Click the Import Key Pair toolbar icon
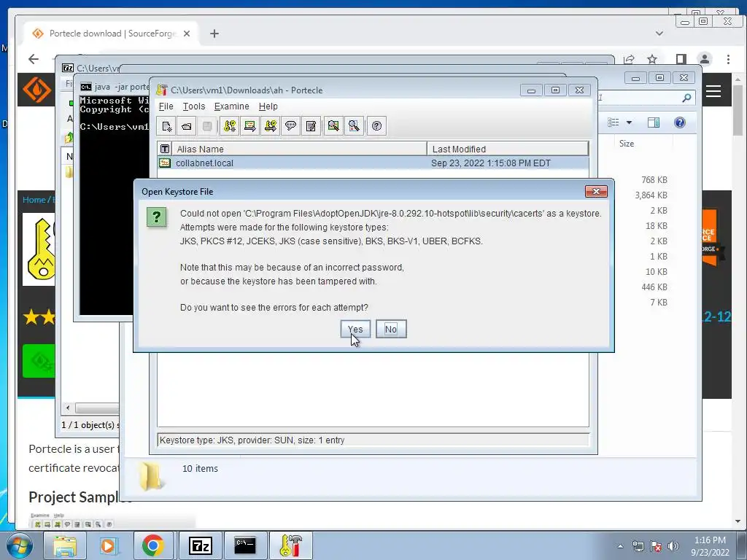Viewport: 747px width, 560px height. coord(270,126)
